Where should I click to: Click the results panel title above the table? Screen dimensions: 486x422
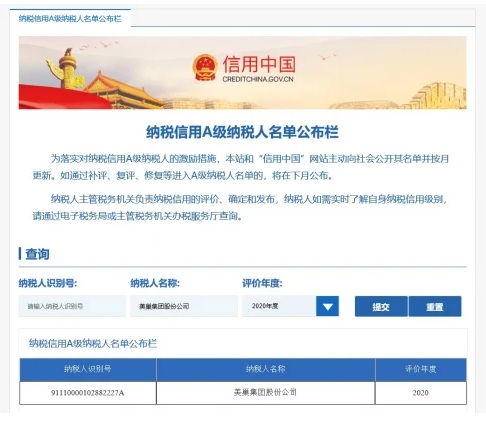point(93,343)
